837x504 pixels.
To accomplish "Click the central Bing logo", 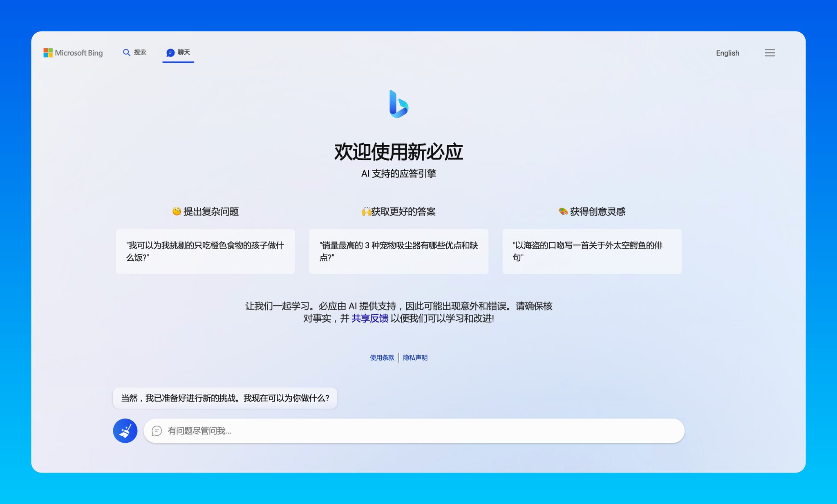I will 398,103.
